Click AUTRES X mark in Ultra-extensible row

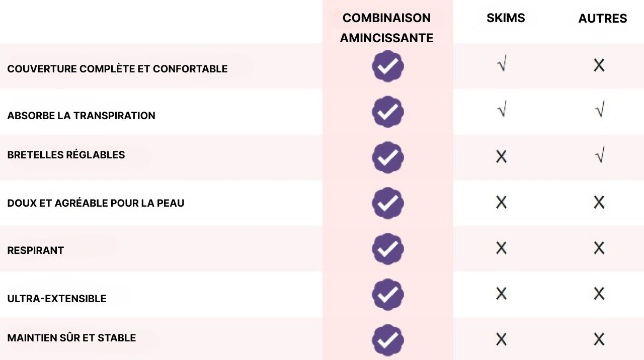pos(599,294)
